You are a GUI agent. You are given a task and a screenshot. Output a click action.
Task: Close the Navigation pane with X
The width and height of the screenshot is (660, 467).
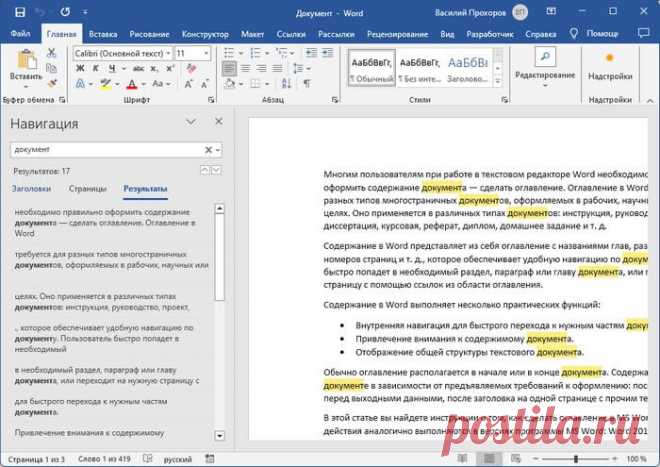pyautogui.click(x=218, y=121)
